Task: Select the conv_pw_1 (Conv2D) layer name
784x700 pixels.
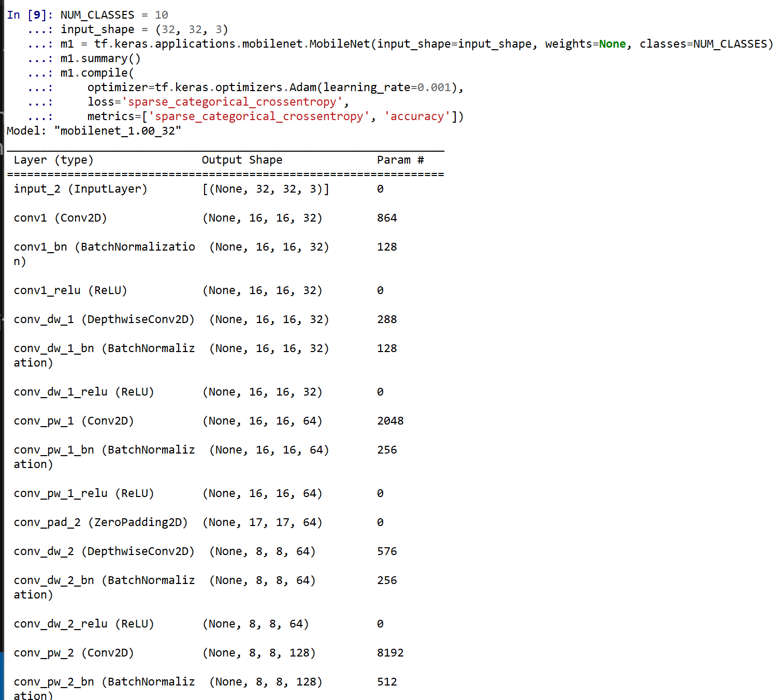Action: click(74, 421)
